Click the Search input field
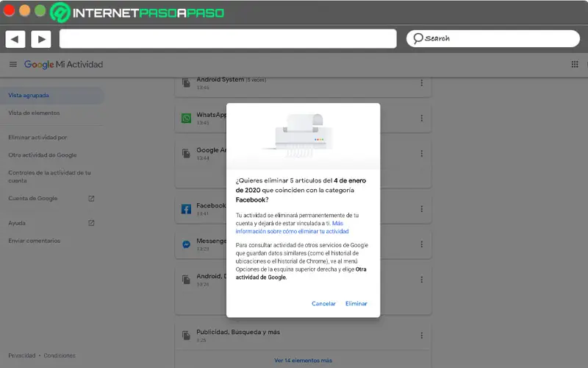 pos(493,39)
